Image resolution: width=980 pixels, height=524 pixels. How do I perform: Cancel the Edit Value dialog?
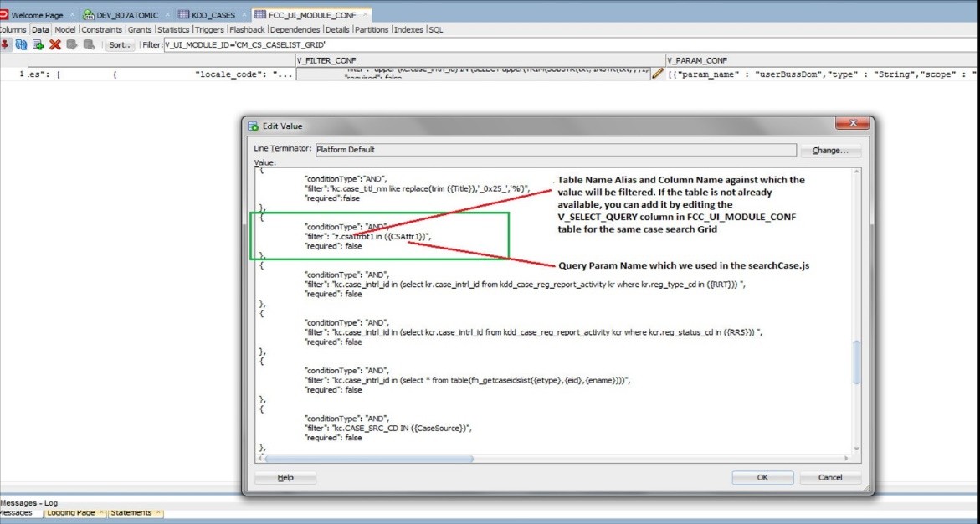coord(829,477)
